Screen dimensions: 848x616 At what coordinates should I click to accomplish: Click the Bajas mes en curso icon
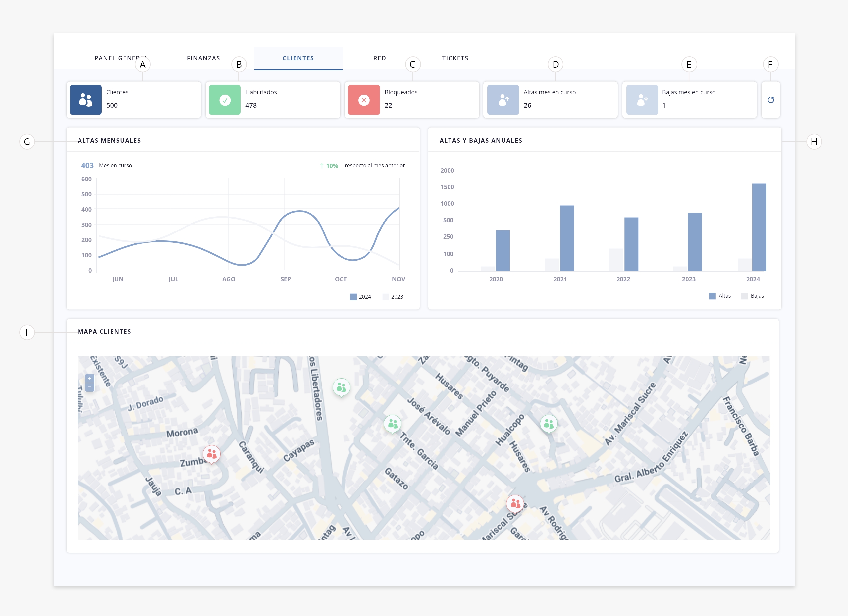coord(642,100)
